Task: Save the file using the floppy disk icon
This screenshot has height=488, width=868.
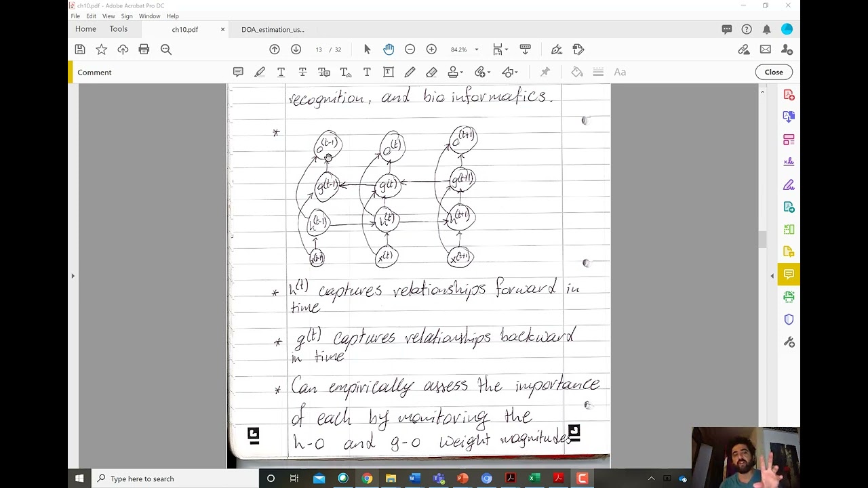Action: tap(80, 49)
